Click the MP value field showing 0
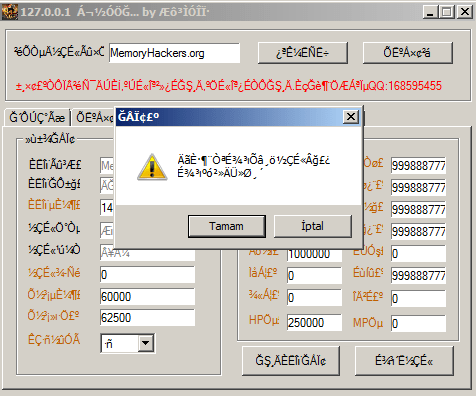 point(418,323)
